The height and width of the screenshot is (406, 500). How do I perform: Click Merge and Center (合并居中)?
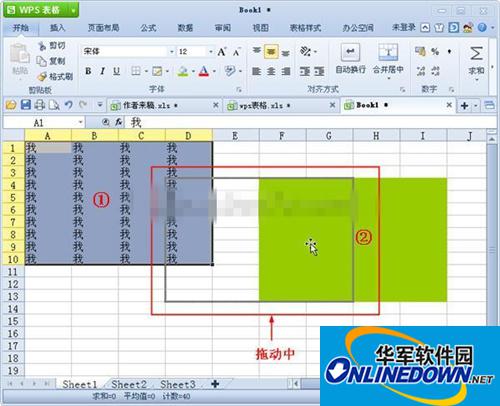(388, 58)
